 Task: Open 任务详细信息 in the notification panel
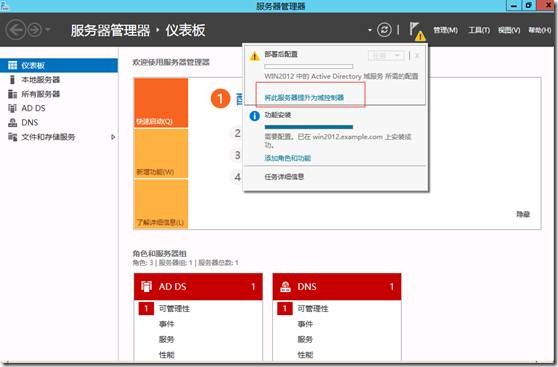(x=284, y=177)
